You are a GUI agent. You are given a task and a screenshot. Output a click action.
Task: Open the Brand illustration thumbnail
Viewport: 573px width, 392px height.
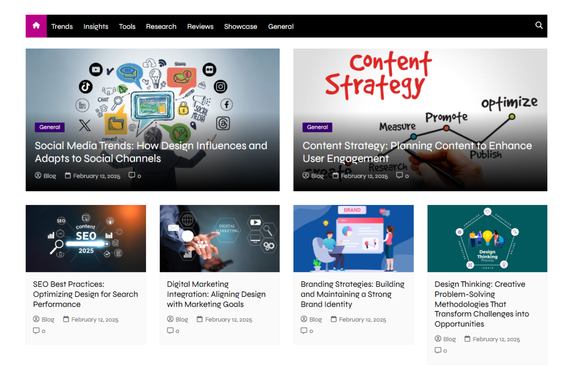pos(353,239)
